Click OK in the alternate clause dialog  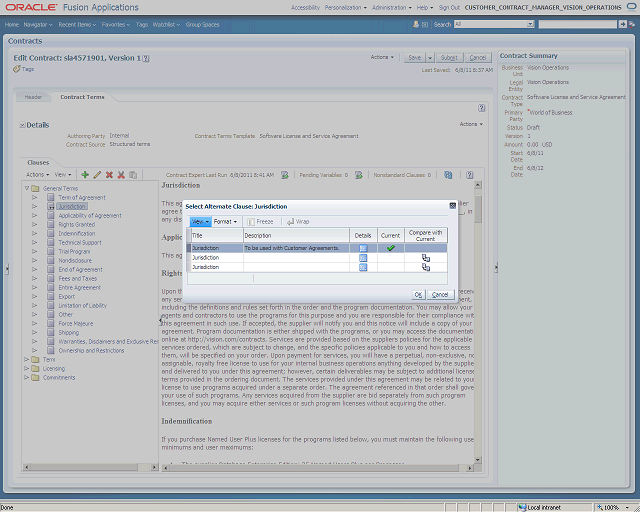(418, 294)
